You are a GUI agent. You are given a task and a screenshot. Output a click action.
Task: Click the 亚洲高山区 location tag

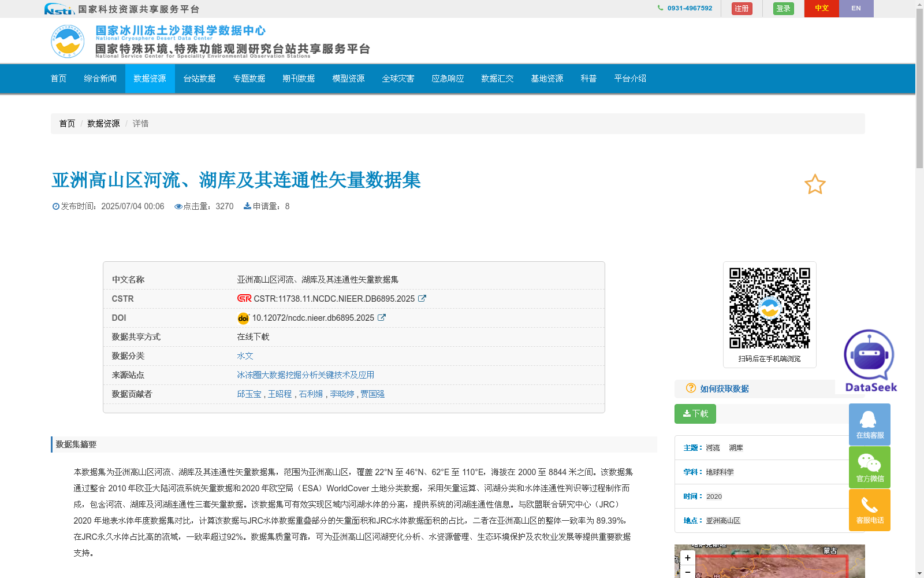[723, 521]
